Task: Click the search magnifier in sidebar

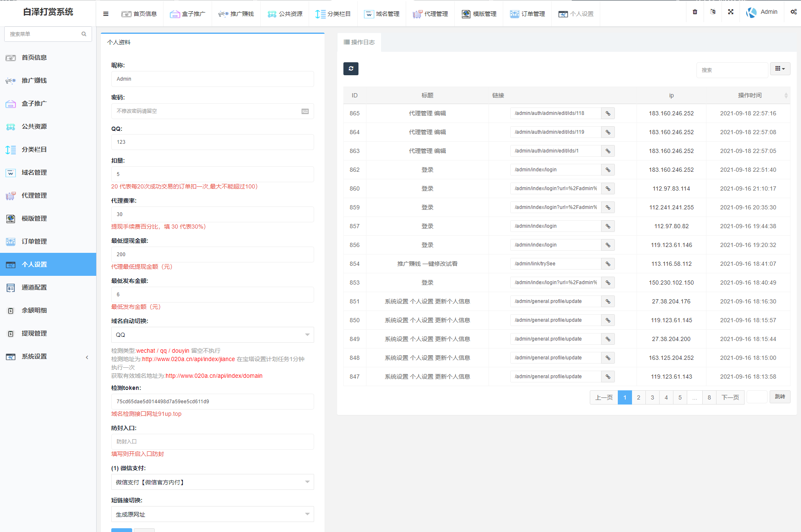Action: click(x=84, y=34)
